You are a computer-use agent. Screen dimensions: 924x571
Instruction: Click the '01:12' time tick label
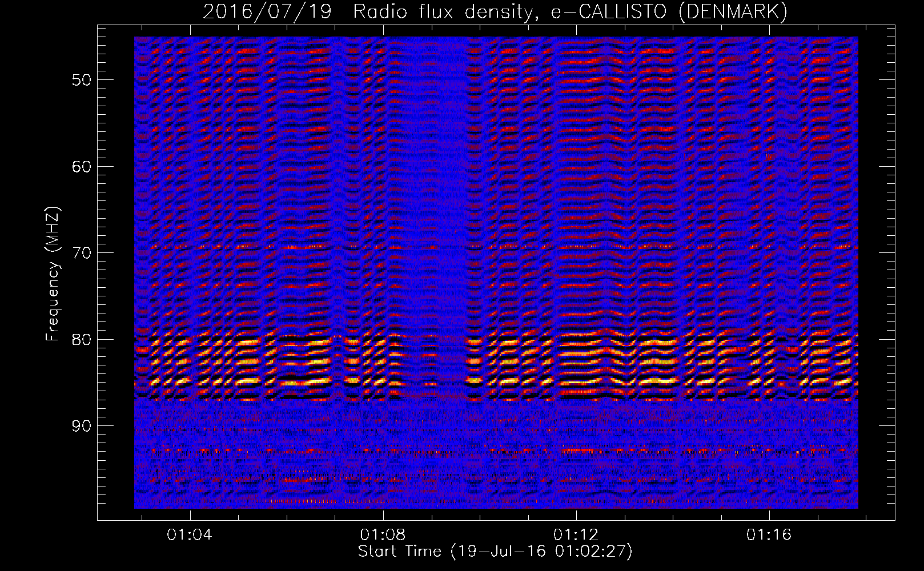pos(576,534)
